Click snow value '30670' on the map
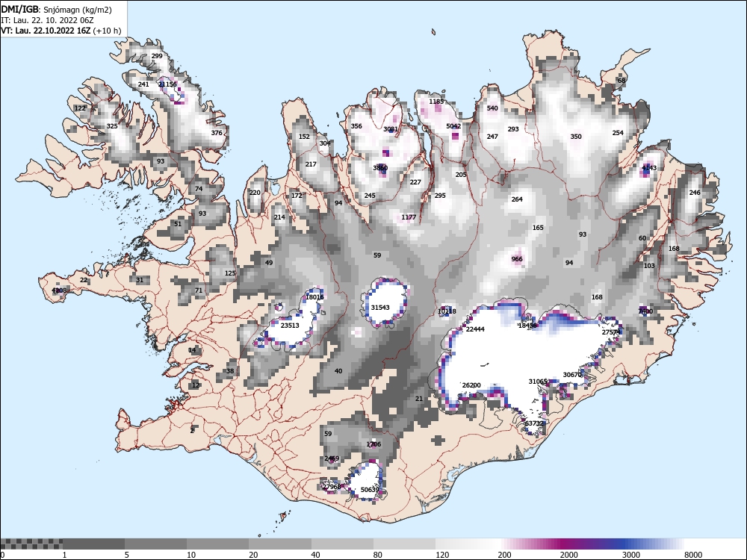This screenshot has height=560, width=747. 572,375
